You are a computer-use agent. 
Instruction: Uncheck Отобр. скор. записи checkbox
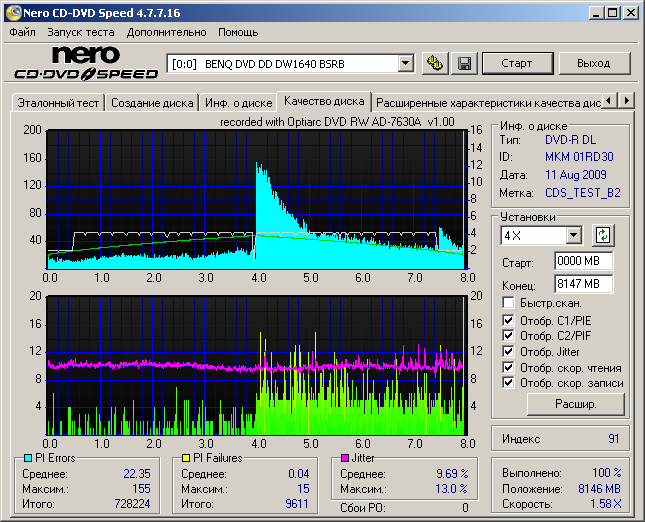coord(508,383)
